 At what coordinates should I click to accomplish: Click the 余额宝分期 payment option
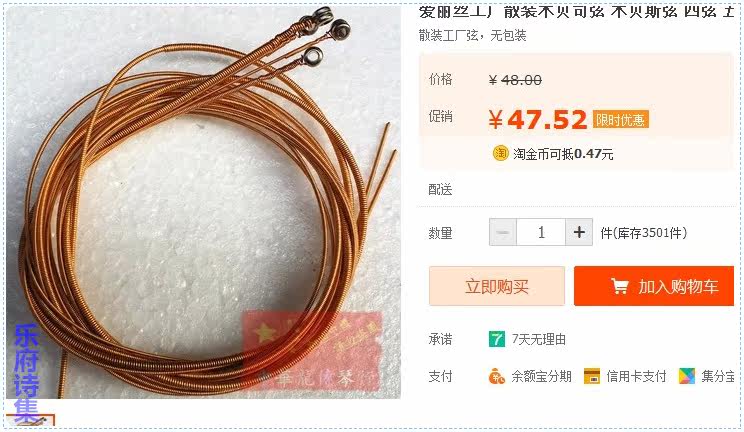[541, 376]
